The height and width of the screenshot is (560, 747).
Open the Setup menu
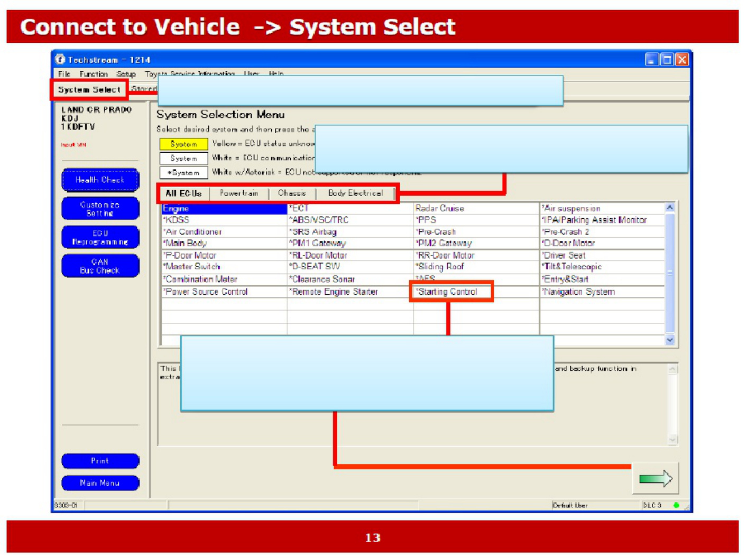(x=126, y=74)
